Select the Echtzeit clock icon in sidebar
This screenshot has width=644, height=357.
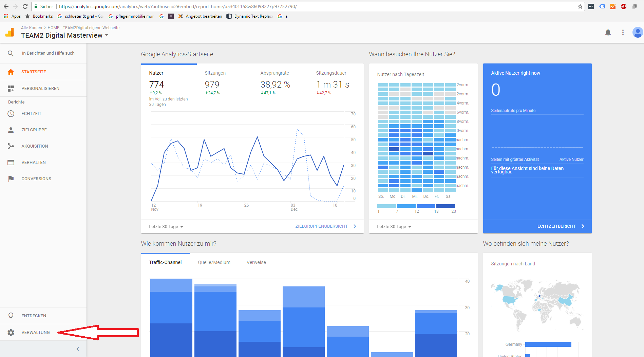click(11, 113)
